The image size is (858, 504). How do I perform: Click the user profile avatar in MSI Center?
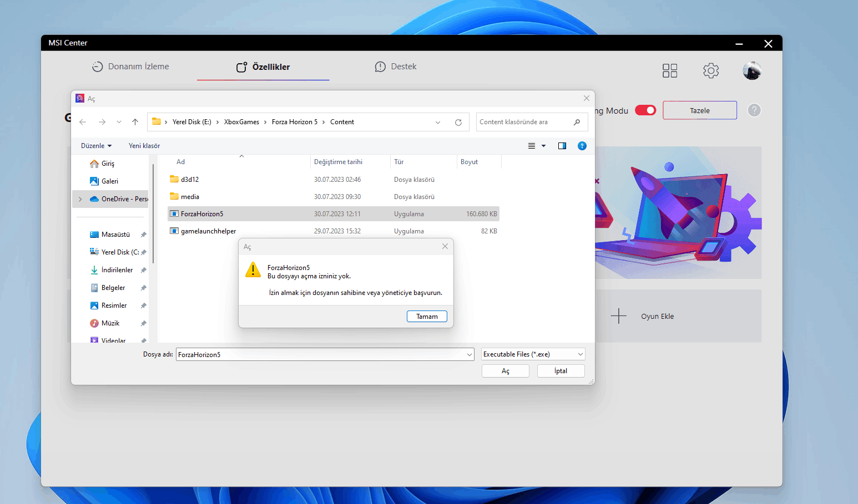point(752,70)
